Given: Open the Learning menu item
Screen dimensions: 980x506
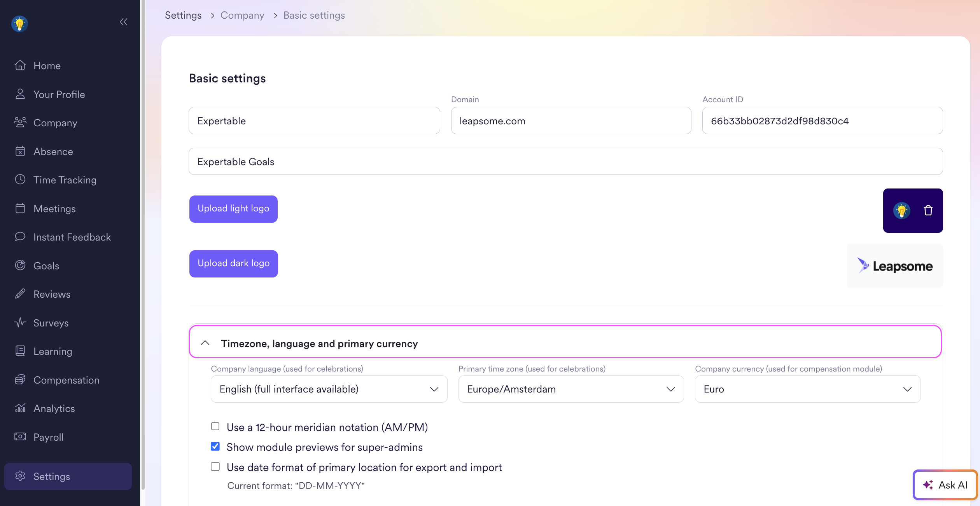Looking at the screenshot, I should [x=53, y=351].
